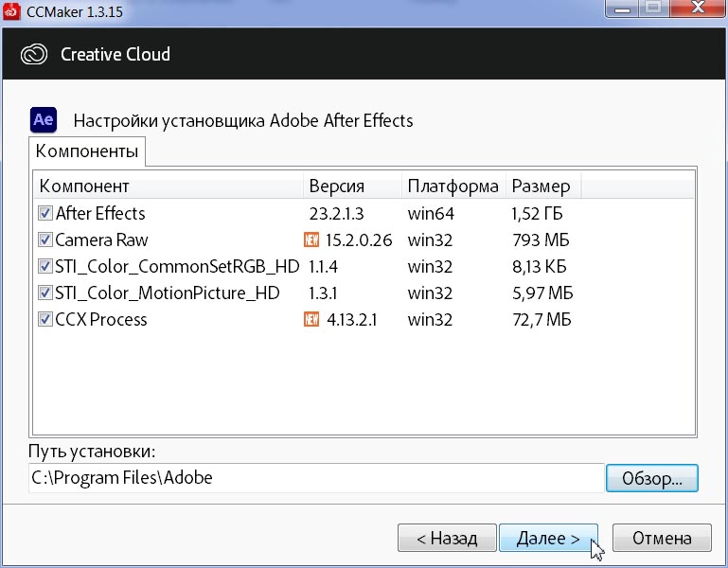Click the Размер column header
Image resolution: width=728 pixels, height=568 pixels.
pyautogui.click(x=542, y=186)
